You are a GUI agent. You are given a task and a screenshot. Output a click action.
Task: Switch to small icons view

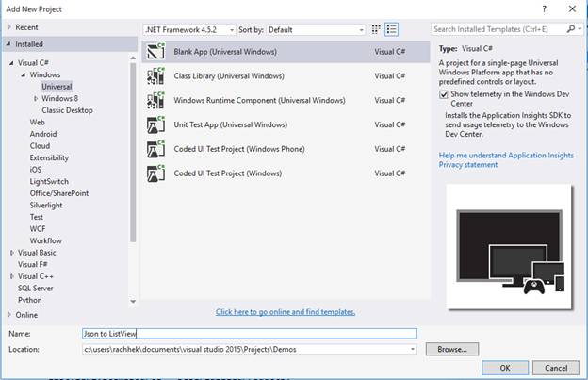point(376,29)
